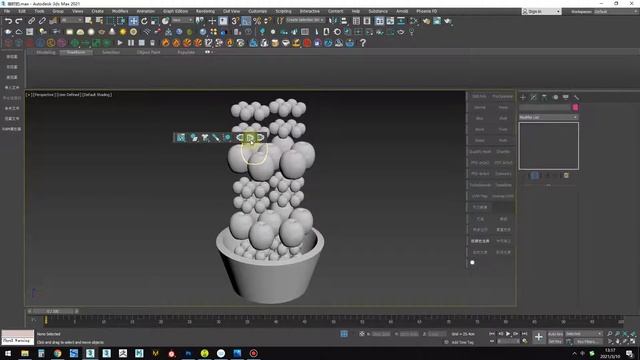Switch to the Modeling ribbon tab
The height and width of the screenshot is (360, 640).
[46, 52]
